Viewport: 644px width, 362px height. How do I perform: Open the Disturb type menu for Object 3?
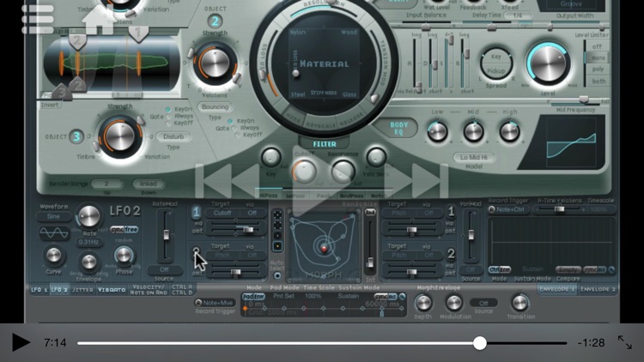(x=173, y=136)
